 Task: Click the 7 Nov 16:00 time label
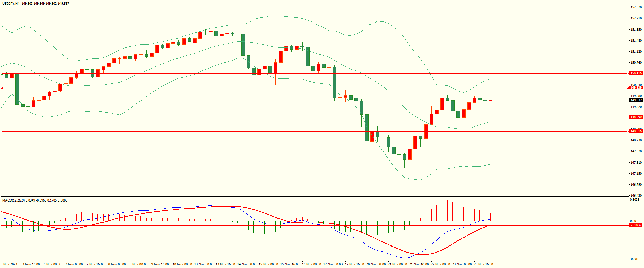tap(95, 264)
